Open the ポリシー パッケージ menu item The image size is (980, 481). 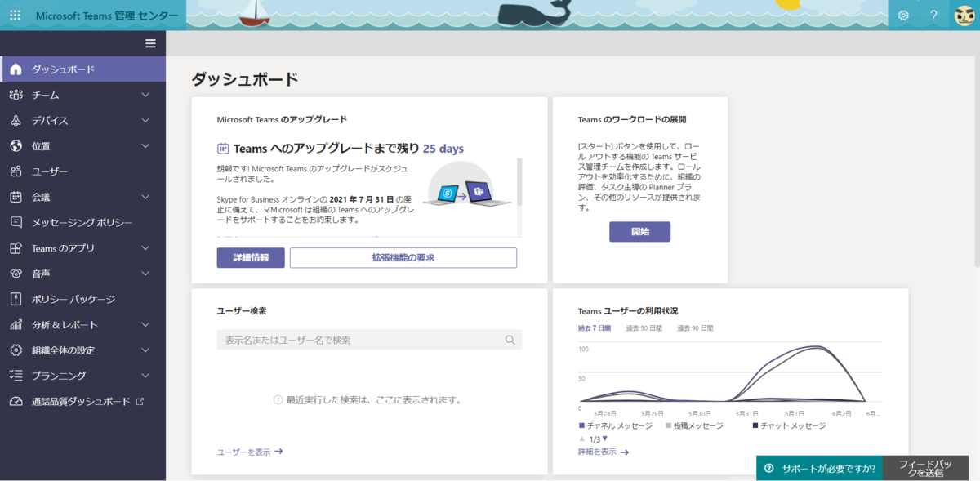pyautogui.click(x=83, y=299)
